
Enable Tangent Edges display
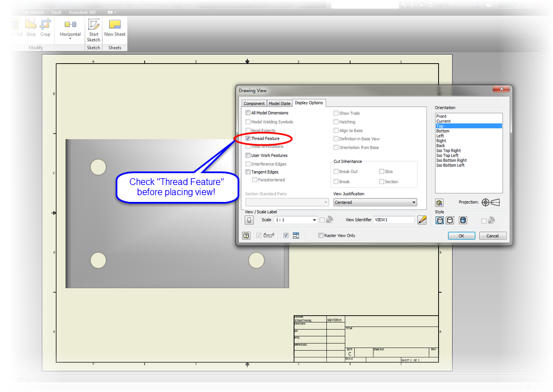pyautogui.click(x=247, y=171)
